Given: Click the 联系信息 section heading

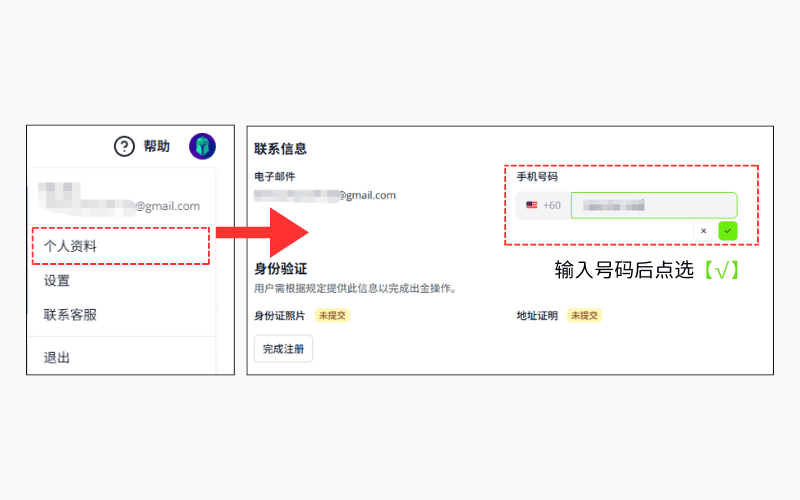Looking at the screenshot, I should tap(280, 149).
